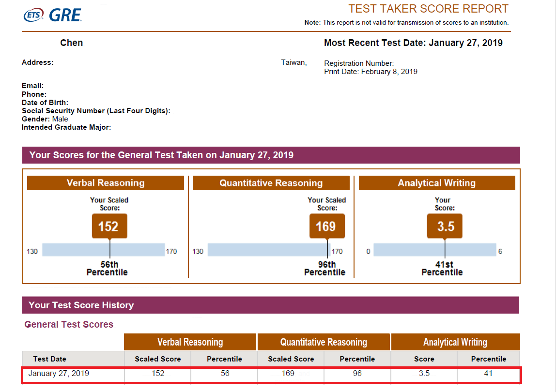Image resolution: width=556 pixels, height=392 pixels.
Task: Click the 'Social Security Number (Last Four Digits):' label
Action: click(96, 111)
